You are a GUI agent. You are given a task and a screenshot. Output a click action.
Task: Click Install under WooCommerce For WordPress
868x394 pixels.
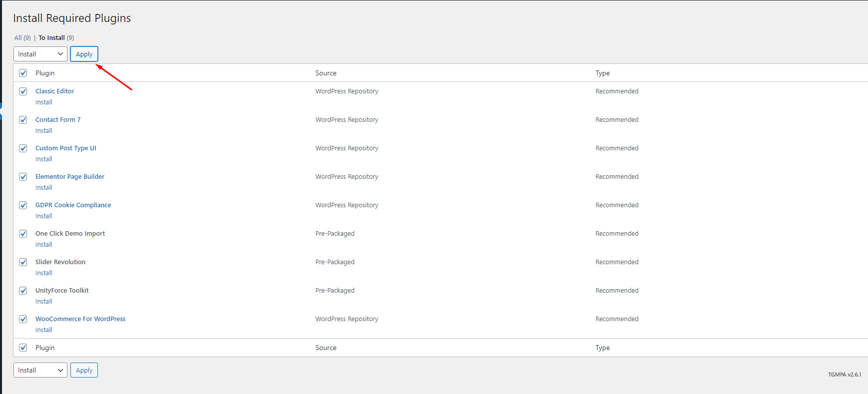(44, 330)
